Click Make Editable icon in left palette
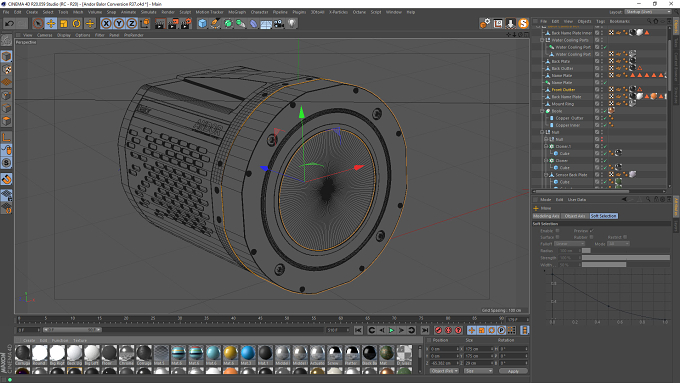 click(x=7, y=40)
